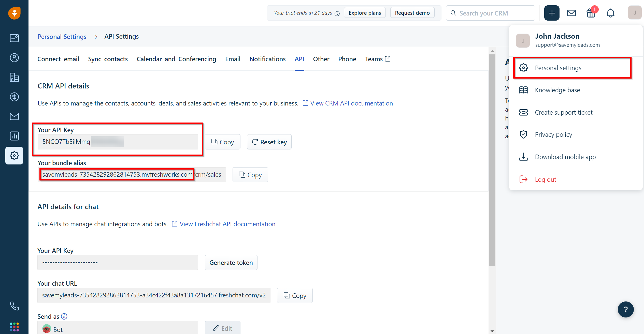The width and height of the screenshot is (644, 334).
Task: Open the Teams external tab
Action: [378, 59]
